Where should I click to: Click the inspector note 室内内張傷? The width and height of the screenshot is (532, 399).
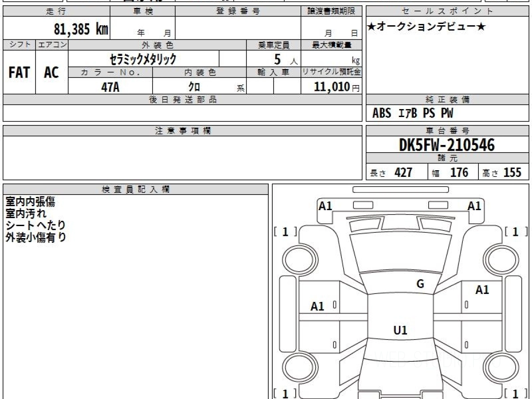tap(31, 202)
